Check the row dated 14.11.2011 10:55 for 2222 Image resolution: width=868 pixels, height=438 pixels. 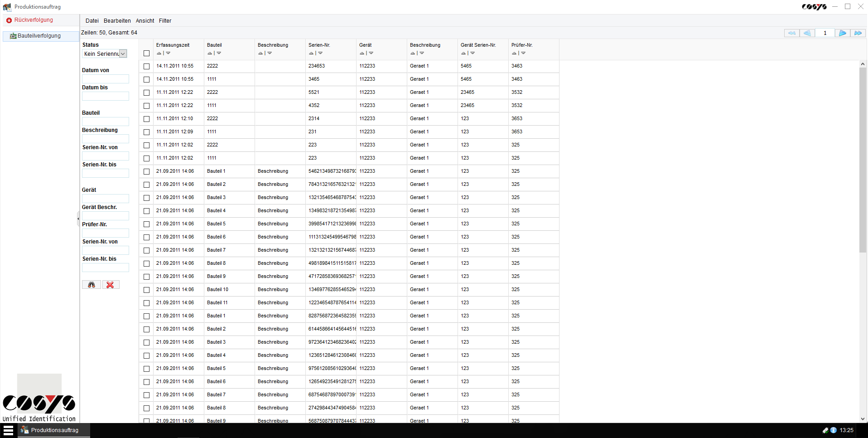(x=146, y=66)
